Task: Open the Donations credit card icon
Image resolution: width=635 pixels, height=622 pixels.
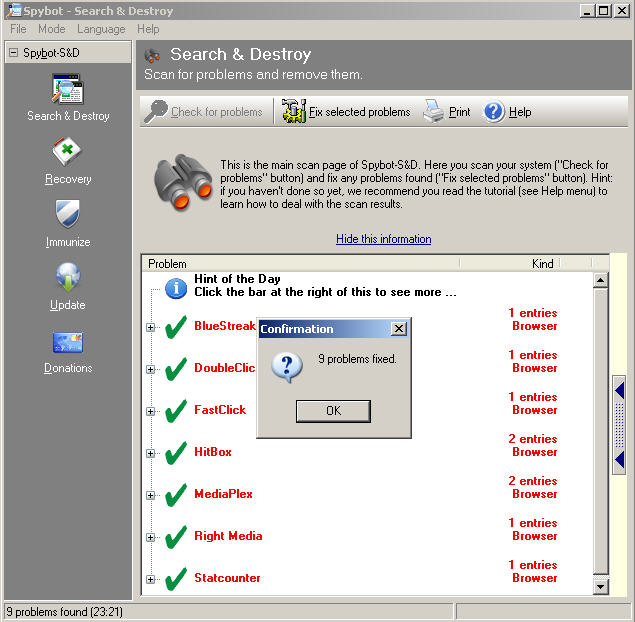Action: tap(68, 342)
